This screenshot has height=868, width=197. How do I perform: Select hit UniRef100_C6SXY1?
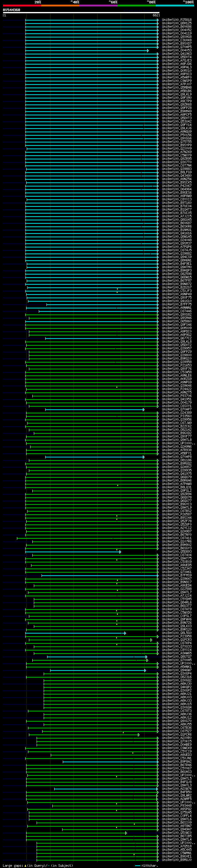pos(176,406)
